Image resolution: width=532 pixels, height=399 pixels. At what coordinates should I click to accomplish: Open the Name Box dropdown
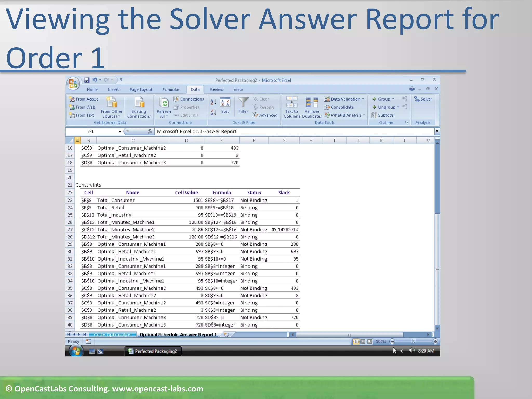click(x=120, y=131)
